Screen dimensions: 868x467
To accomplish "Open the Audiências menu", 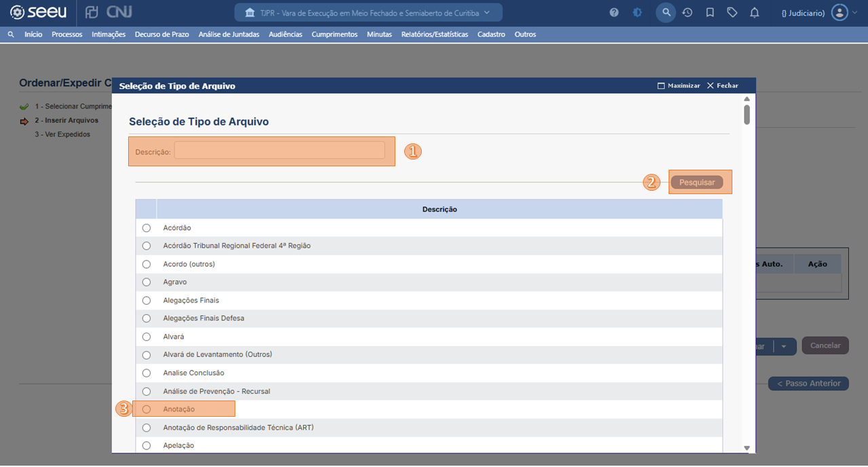I will pos(285,35).
